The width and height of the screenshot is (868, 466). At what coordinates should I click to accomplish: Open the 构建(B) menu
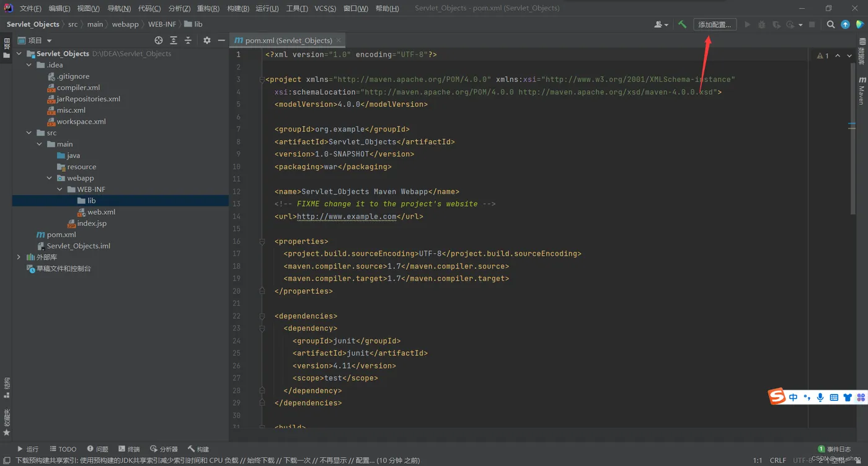coord(238,8)
